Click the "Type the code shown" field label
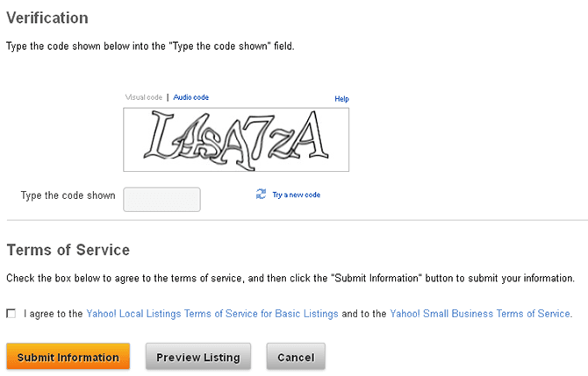Image resolution: width=588 pixels, height=376 pixels. [68, 195]
